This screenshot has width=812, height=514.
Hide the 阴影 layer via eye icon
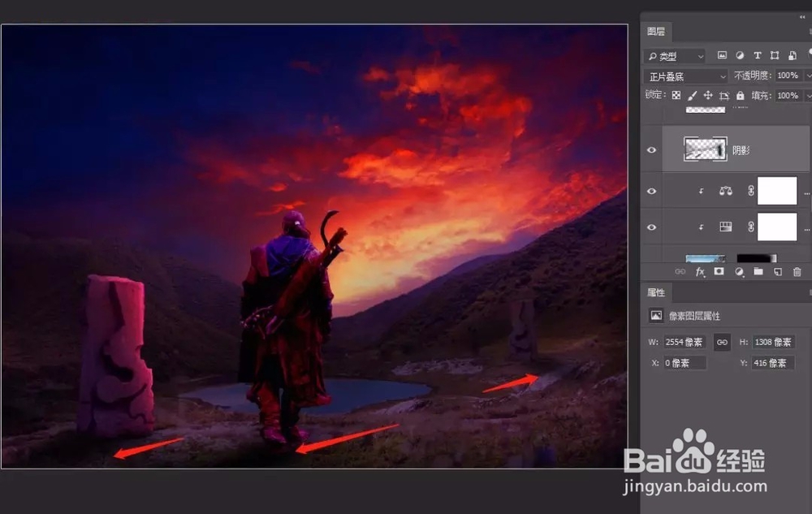click(x=651, y=150)
